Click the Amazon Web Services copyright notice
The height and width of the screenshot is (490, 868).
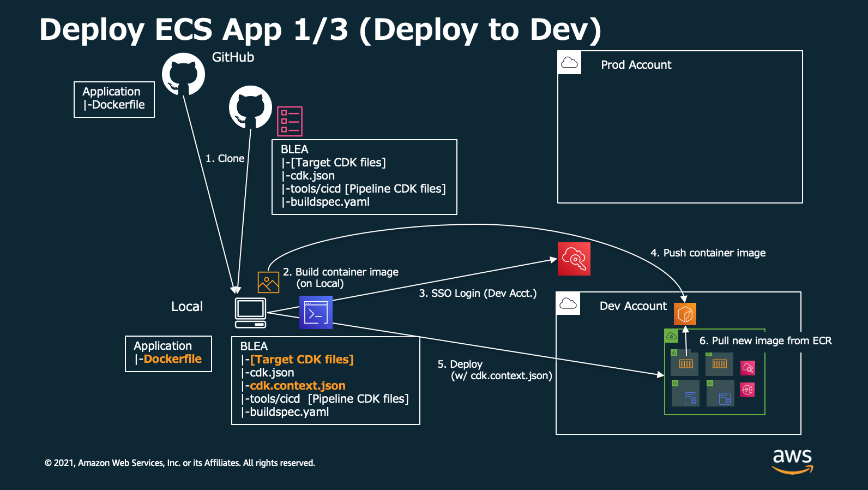(x=180, y=463)
